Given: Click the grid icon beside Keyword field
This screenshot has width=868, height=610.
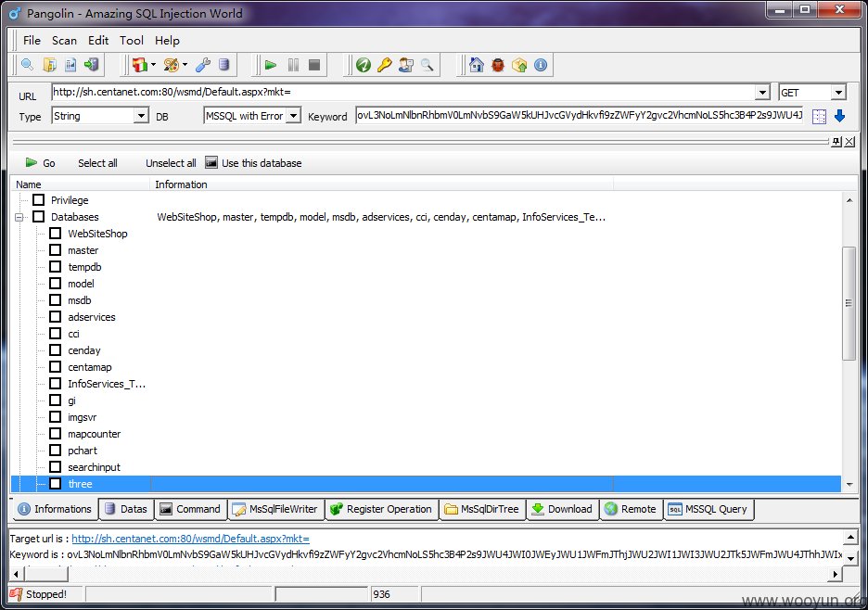Looking at the screenshot, I should point(819,116).
